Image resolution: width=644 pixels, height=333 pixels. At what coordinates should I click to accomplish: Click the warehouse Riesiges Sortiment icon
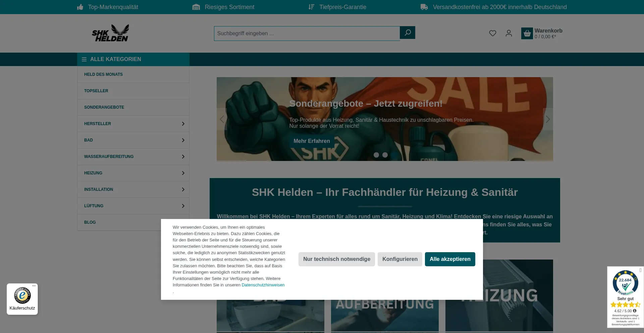(196, 7)
